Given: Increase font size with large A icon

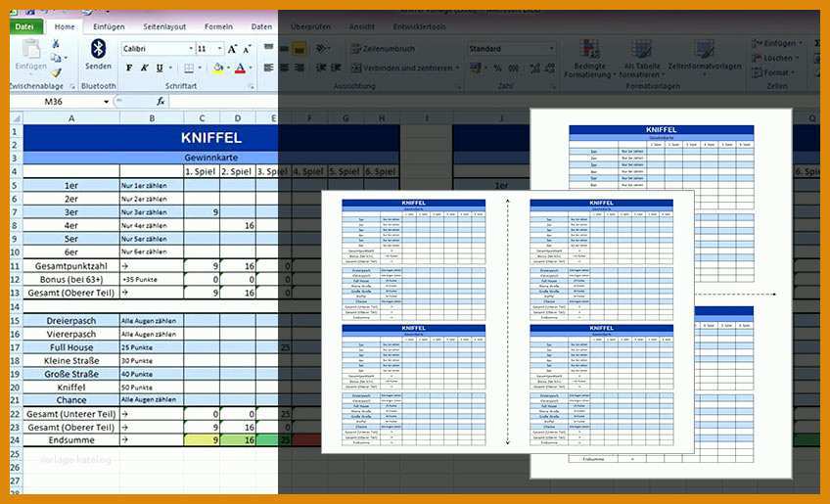Looking at the screenshot, I should pos(232,49).
